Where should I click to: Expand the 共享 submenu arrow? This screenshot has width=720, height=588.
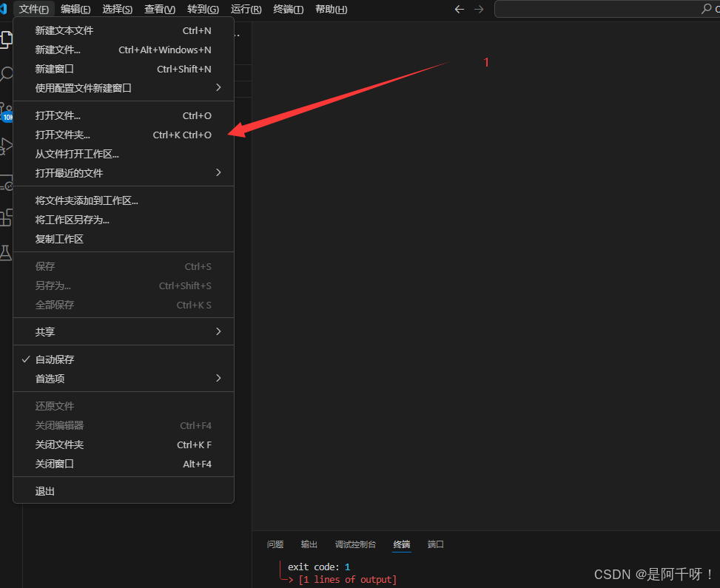point(218,331)
